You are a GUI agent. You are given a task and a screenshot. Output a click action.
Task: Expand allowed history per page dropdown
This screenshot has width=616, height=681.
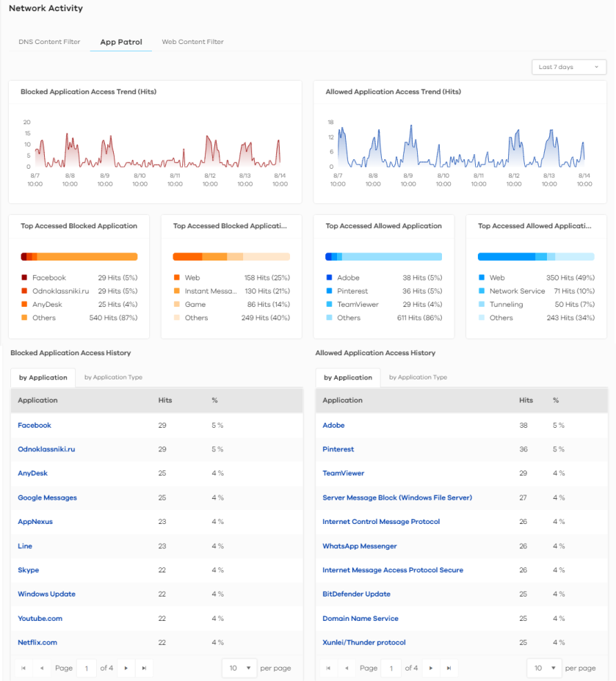click(543, 668)
